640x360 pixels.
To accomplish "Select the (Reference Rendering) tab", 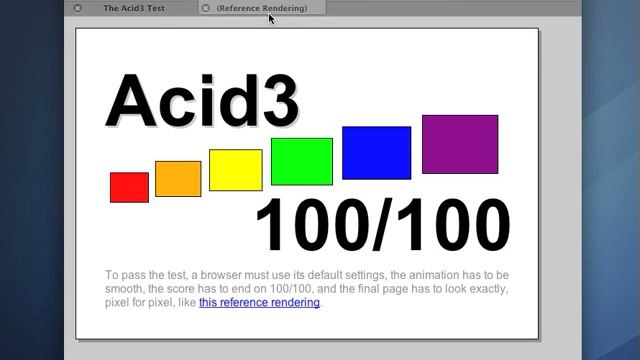I will [262, 8].
